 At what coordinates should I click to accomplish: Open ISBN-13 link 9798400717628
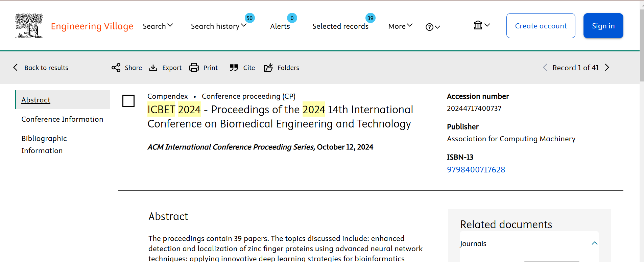[x=476, y=170]
